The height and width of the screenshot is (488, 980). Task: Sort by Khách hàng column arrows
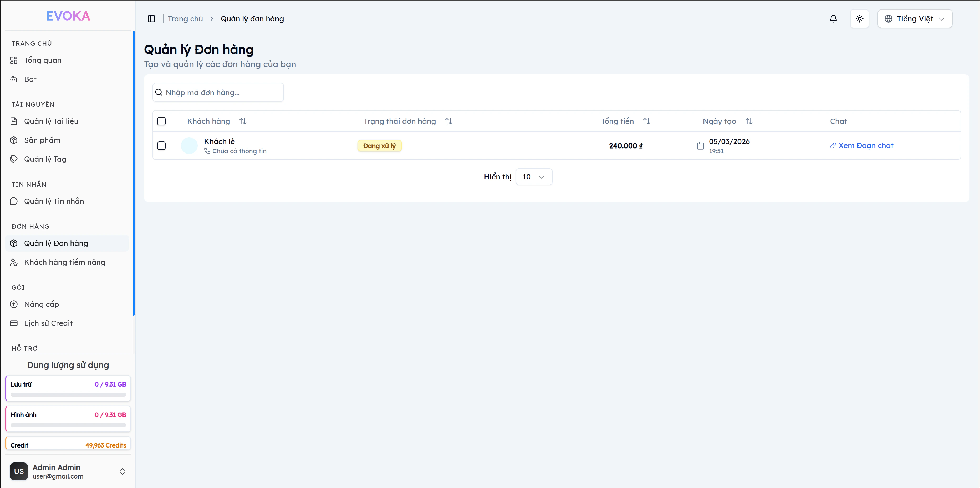243,121
